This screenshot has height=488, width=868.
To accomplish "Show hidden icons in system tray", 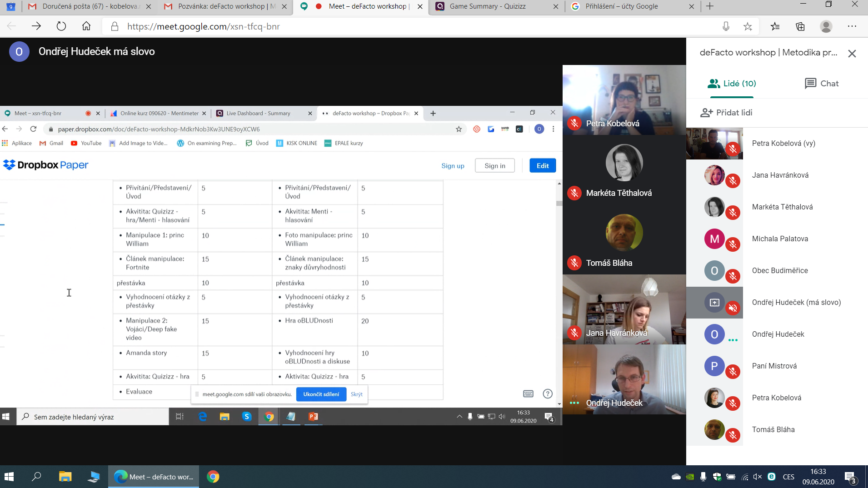I will [x=459, y=416].
